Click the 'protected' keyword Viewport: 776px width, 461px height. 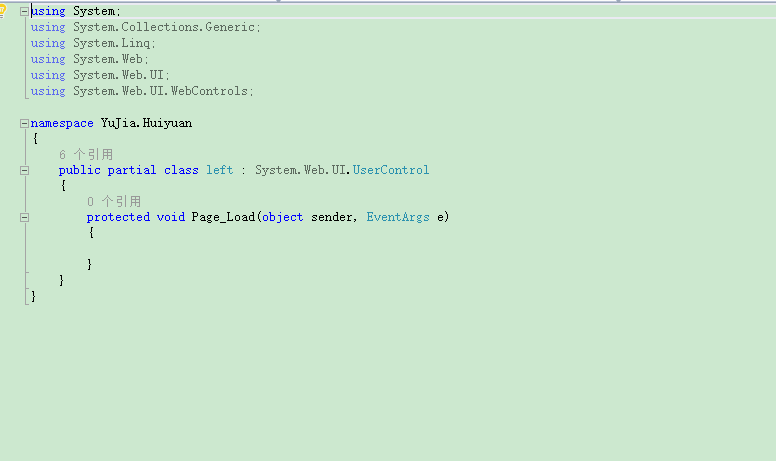click(x=118, y=217)
